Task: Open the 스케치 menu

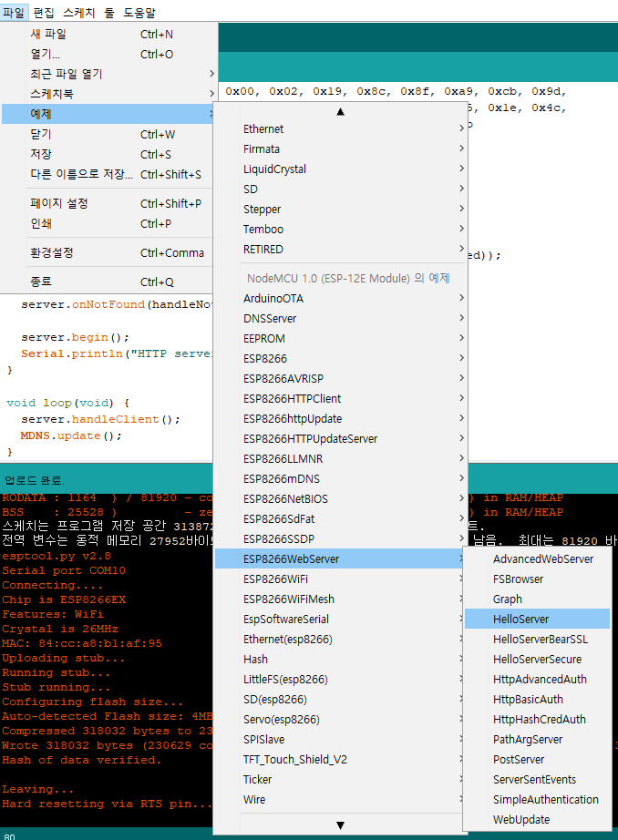Action: coord(78,12)
